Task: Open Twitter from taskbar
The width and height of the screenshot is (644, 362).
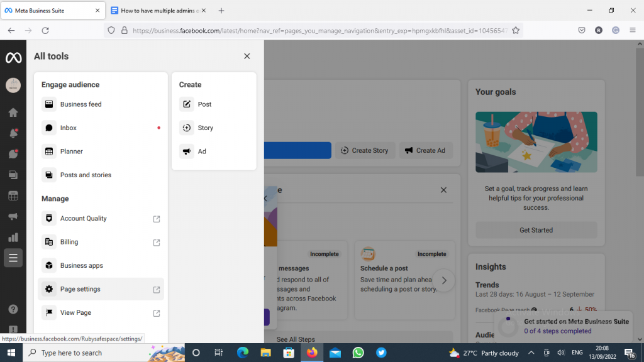Action: coord(381,353)
